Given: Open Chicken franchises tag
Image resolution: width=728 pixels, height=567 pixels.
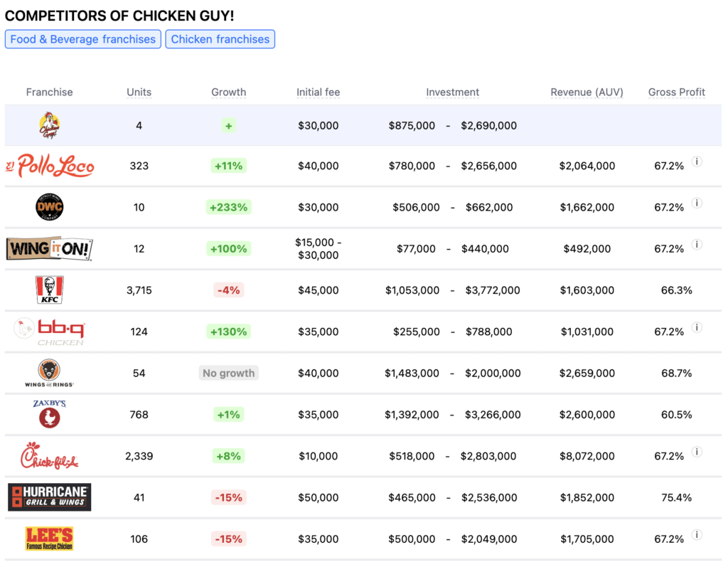Looking at the screenshot, I should tap(220, 39).
